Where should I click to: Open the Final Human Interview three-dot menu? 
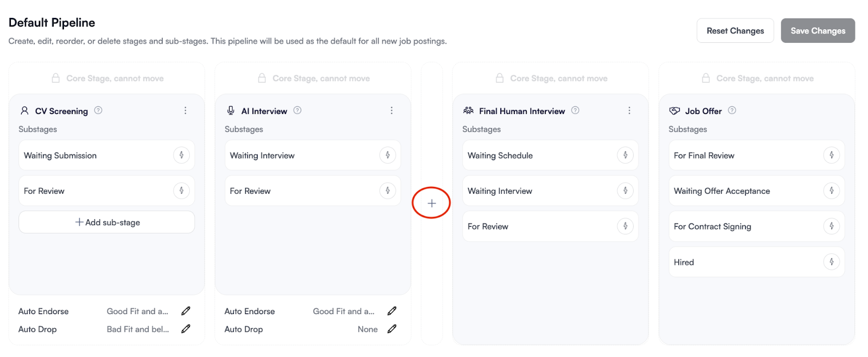pyautogui.click(x=629, y=111)
